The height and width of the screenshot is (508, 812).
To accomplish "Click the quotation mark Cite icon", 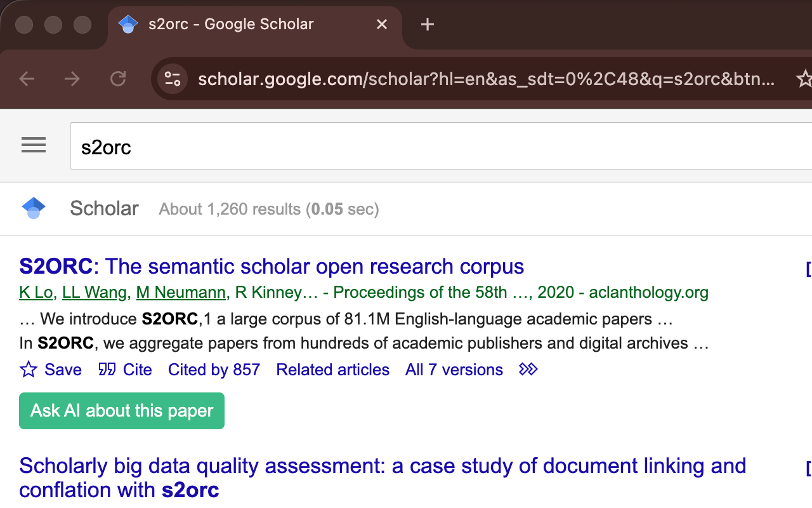I will pos(107,370).
